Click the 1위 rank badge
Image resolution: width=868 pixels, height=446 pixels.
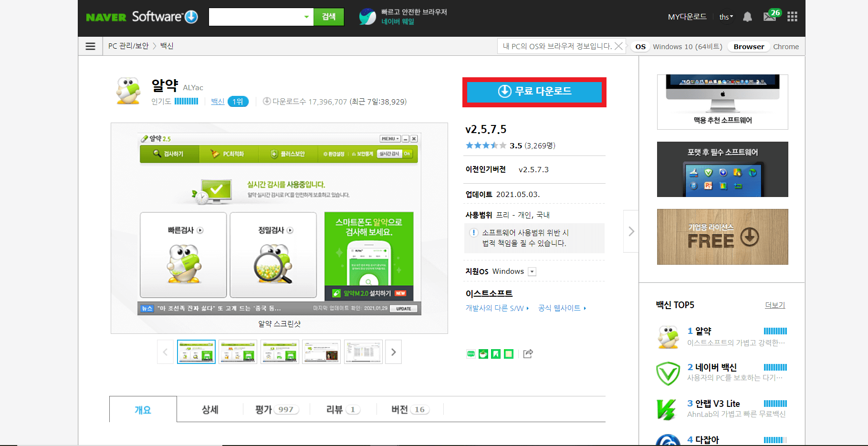point(238,102)
